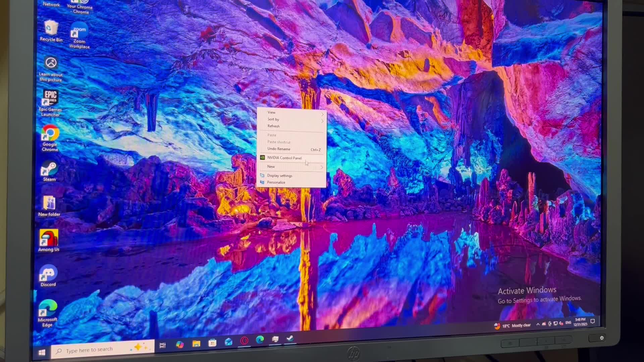The image size is (644, 362).
Task: Click the Type here to search box
Action: (103, 349)
